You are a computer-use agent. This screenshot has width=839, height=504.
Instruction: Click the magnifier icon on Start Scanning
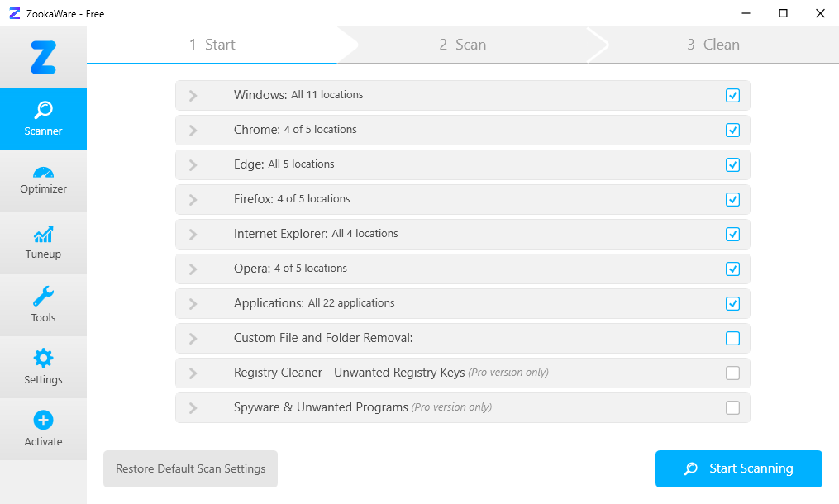tap(691, 469)
